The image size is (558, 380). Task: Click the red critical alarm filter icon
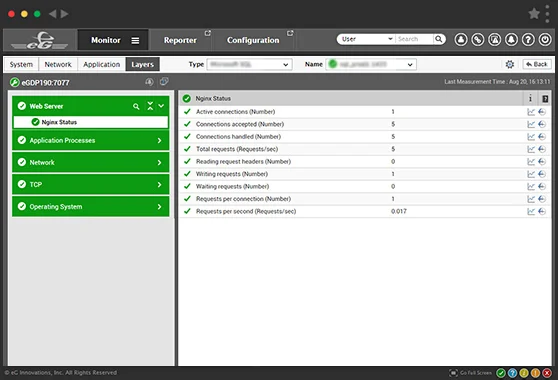(x=547, y=373)
